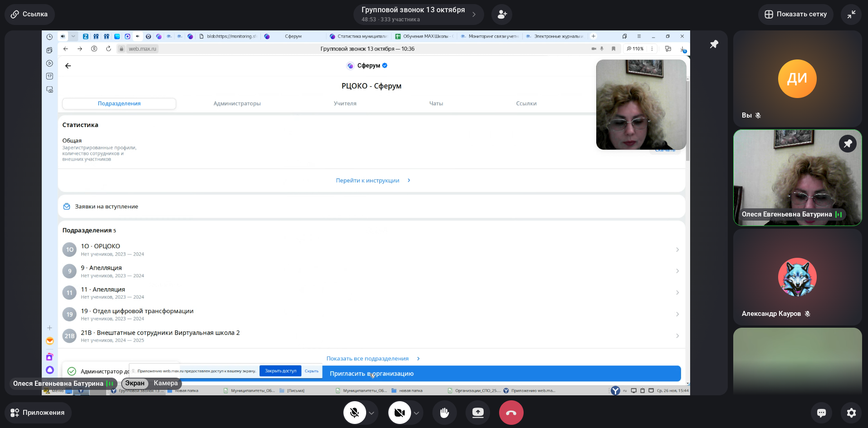Image resolution: width=868 pixels, height=428 pixels.
Task: Expand microphone device options arrow
Action: coord(372,413)
